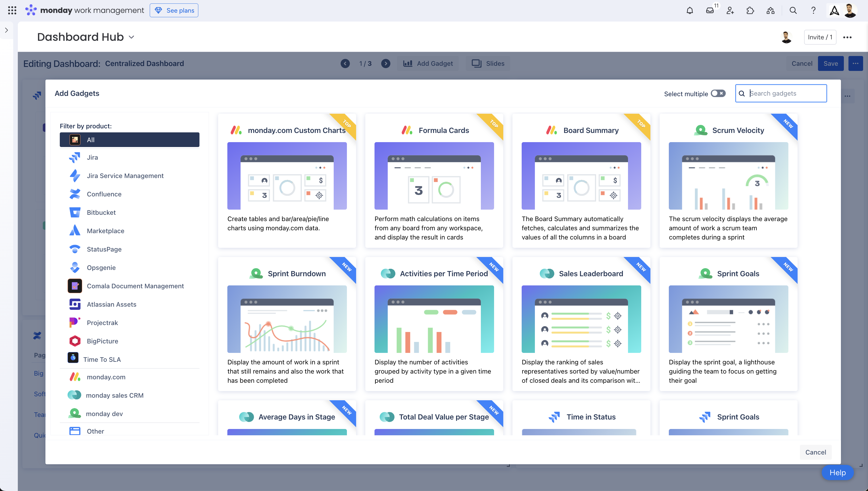
Task: Expand the collapsed left sidebar
Action: coord(6,30)
